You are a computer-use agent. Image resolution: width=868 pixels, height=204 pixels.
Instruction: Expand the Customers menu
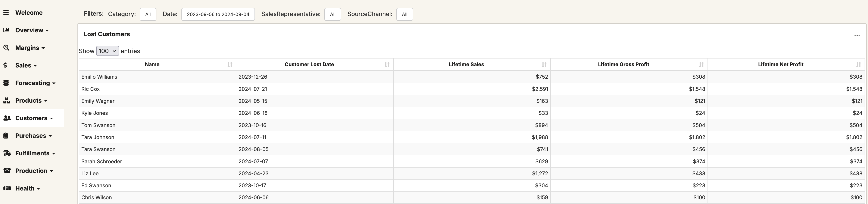[34, 118]
